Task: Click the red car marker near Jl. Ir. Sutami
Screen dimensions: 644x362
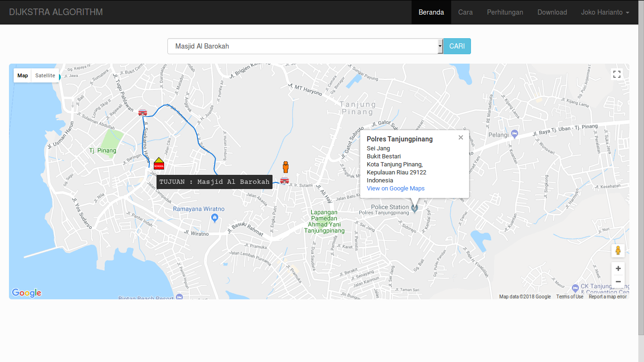Action: click(x=284, y=181)
